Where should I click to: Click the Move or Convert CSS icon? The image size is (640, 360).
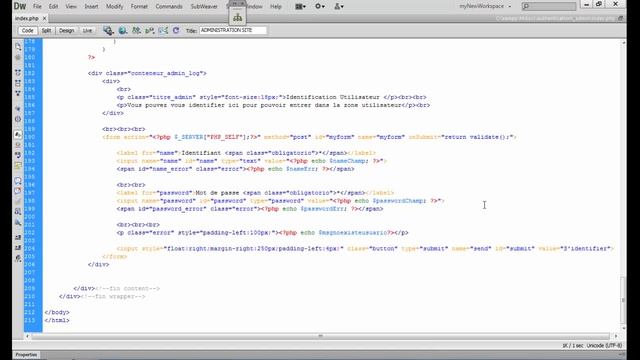18,222
